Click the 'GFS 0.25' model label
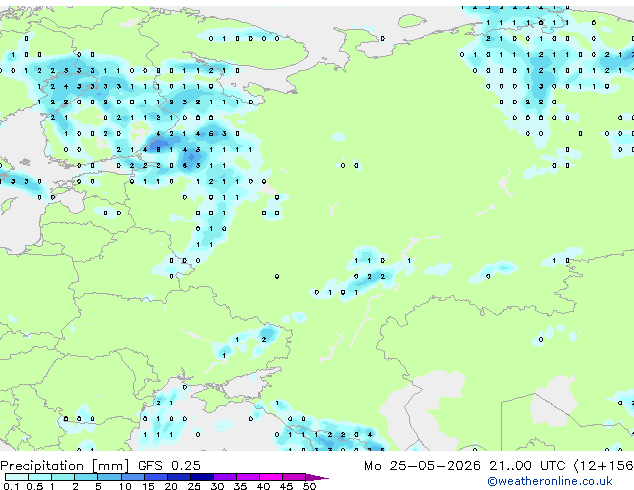This screenshot has width=634, height=490. point(169,466)
